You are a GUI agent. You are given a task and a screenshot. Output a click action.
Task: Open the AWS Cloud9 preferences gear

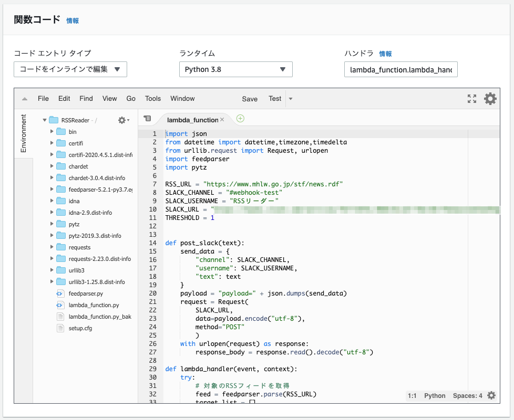490,98
